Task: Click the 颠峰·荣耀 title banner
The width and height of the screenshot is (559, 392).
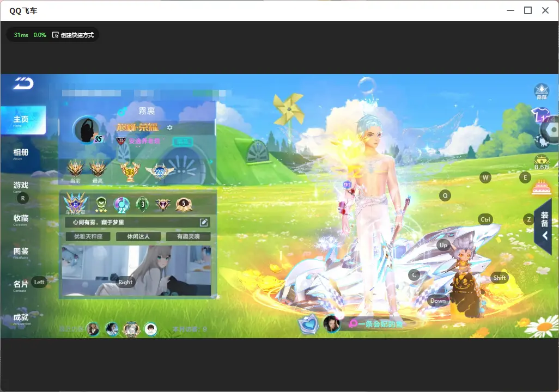Action: click(138, 127)
